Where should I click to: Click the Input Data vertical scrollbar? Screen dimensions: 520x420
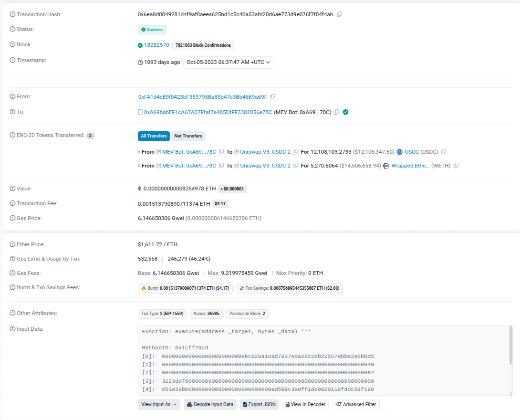(x=511, y=346)
